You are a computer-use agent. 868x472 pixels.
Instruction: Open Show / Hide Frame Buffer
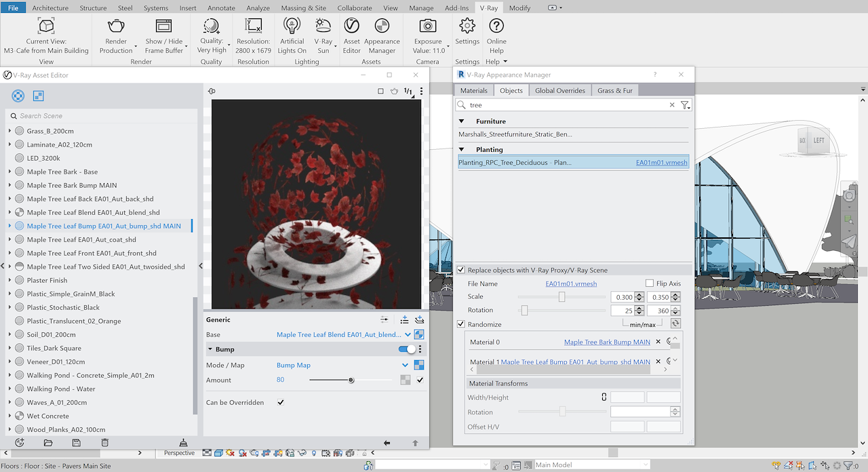coord(163,26)
